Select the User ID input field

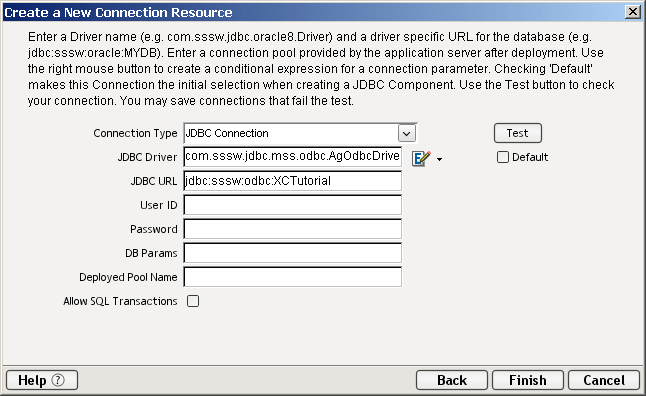tap(293, 205)
